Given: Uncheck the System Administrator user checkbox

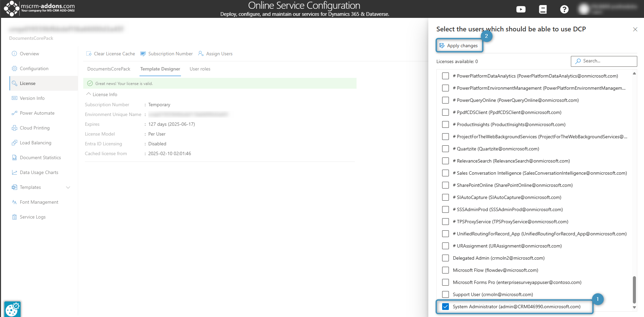Looking at the screenshot, I should [445, 307].
